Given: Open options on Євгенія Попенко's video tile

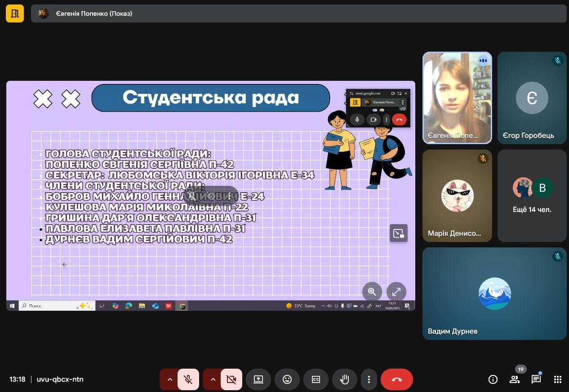Looking at the screenshot, I should point(483,60).
